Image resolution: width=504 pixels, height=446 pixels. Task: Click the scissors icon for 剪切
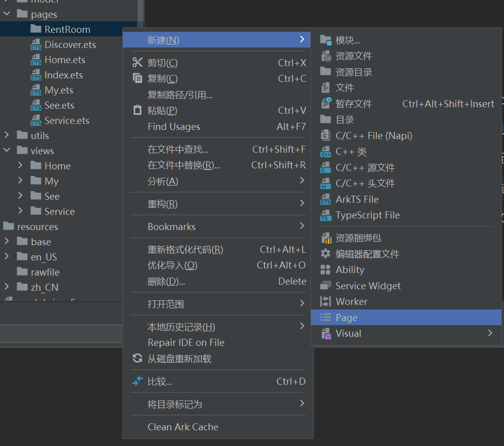point(138,62)
